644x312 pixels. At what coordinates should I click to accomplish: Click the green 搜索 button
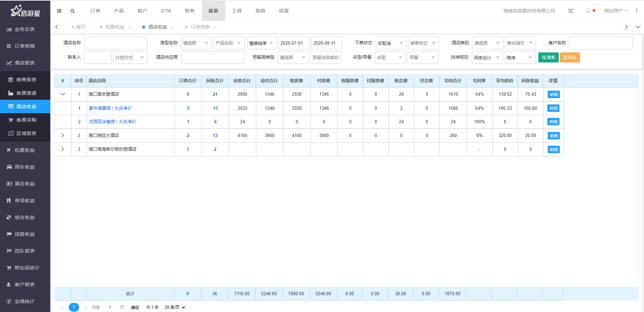(x=548, y=57)
